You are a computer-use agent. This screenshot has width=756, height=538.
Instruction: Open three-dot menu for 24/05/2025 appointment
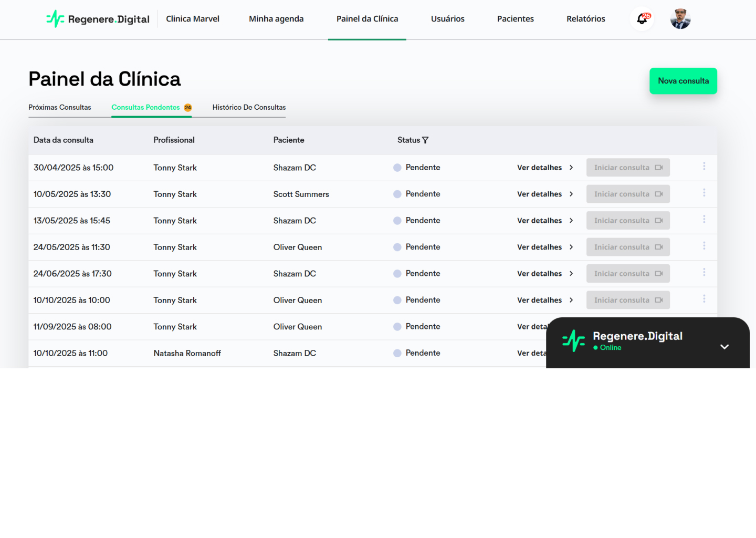704,246
